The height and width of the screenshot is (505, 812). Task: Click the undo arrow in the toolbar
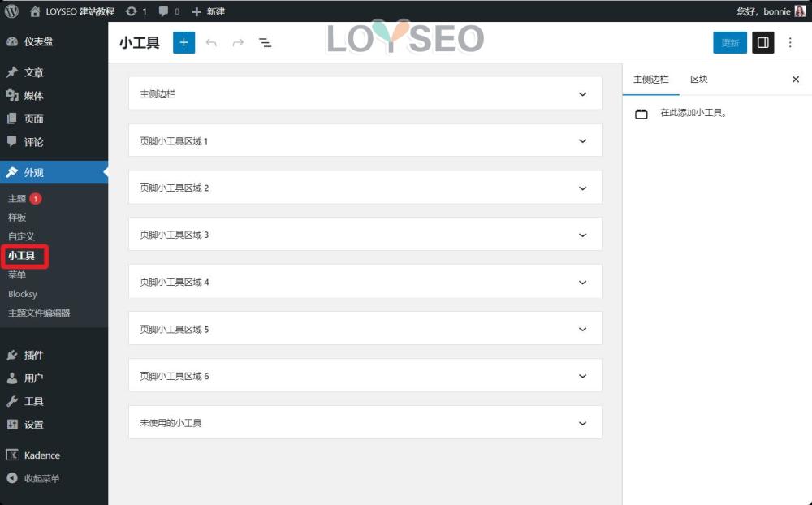click(211, 42)
